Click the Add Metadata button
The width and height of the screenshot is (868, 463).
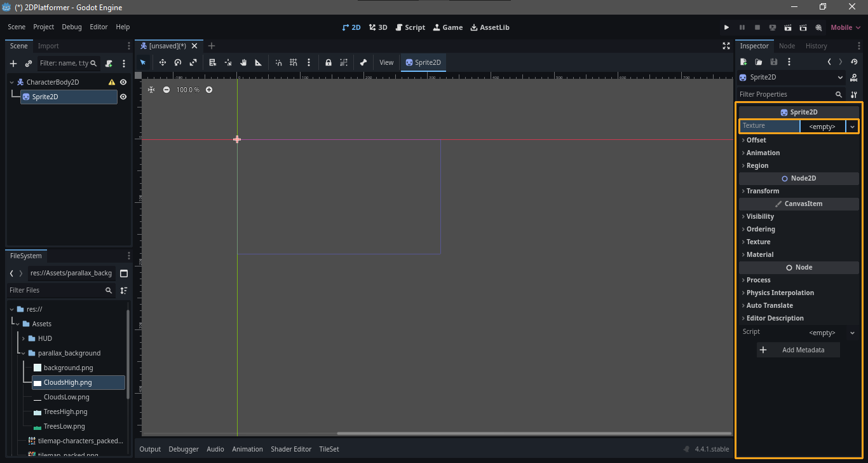(798, 350)
